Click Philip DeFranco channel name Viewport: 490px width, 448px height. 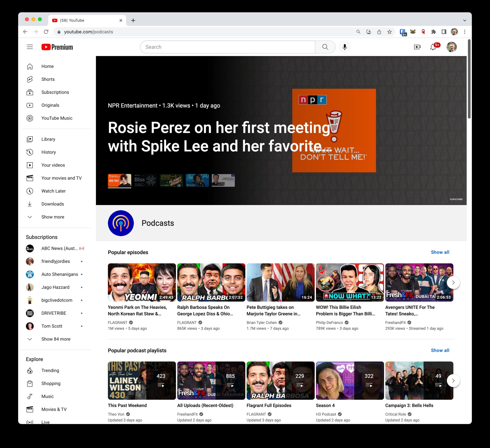pyautogui.click(x=329, y=322)
